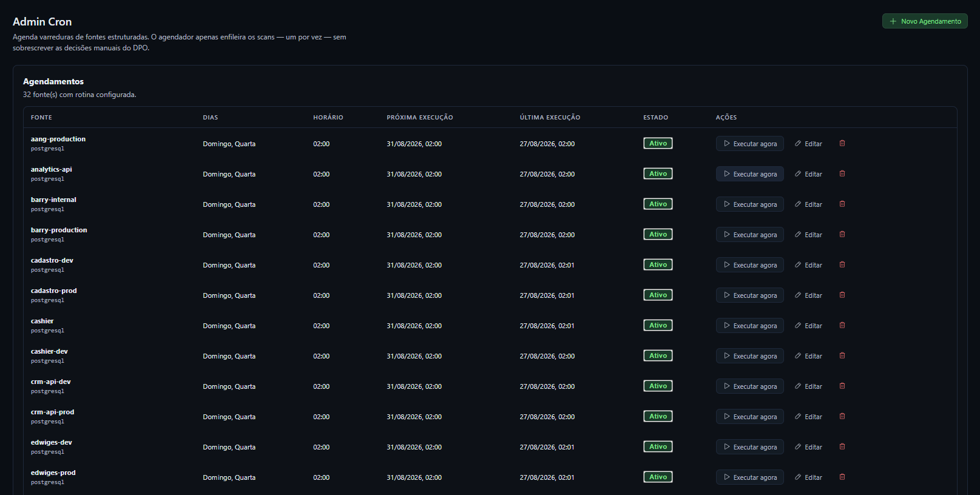Delete the edwiges-dev schedule via trash icon
The height and width of the screenshot is (495, 980).
pyautogui.click(x=842, y=447)
